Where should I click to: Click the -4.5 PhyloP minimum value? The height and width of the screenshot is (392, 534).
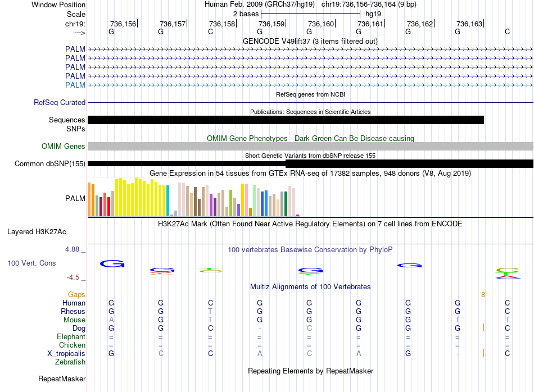click(73, 277)
